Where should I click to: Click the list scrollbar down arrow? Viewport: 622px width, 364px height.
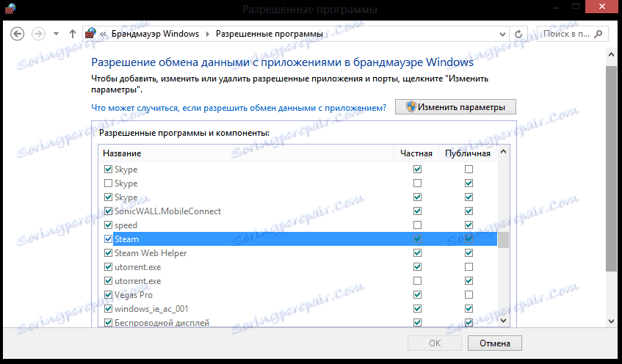503,321
